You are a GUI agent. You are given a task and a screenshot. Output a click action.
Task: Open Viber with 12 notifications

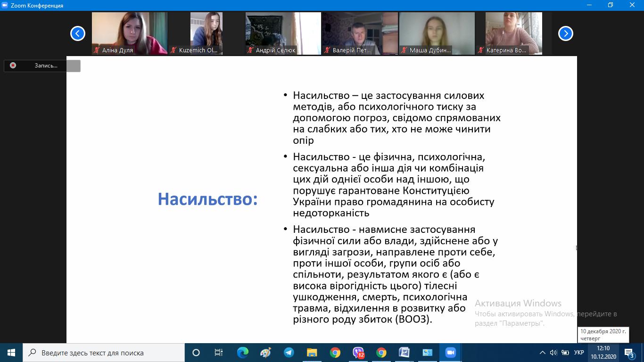coord(358,353)
